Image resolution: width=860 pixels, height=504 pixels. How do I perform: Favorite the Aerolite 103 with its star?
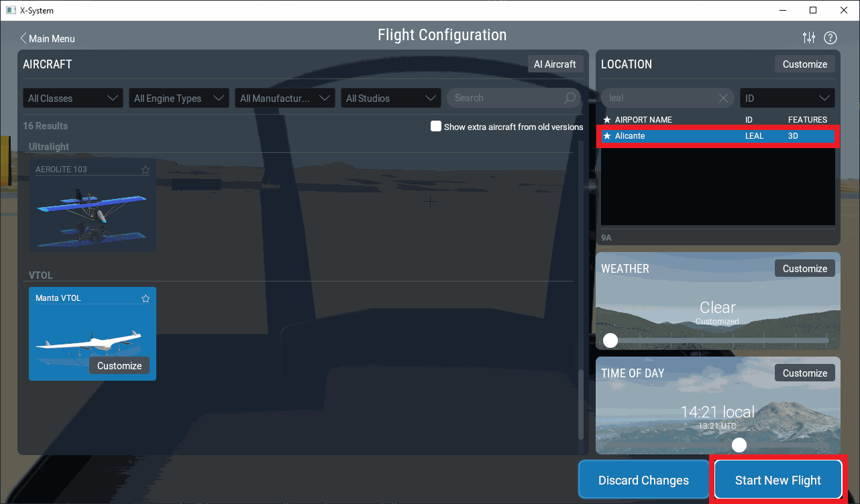click(x=146, y=170)
